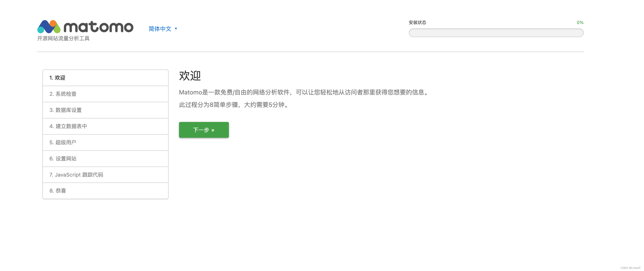Click the dropdown arrow beside 简体中文
This screenshot has width=644, height=271.
point(176,29)
